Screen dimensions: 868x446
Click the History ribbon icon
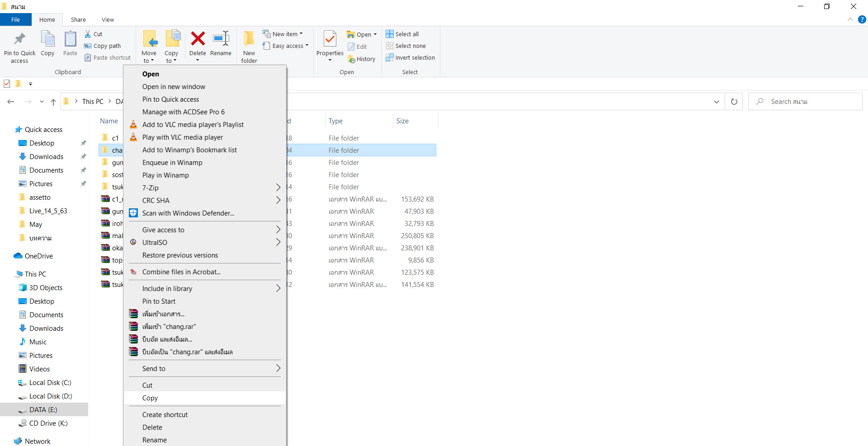pos(351,59)
